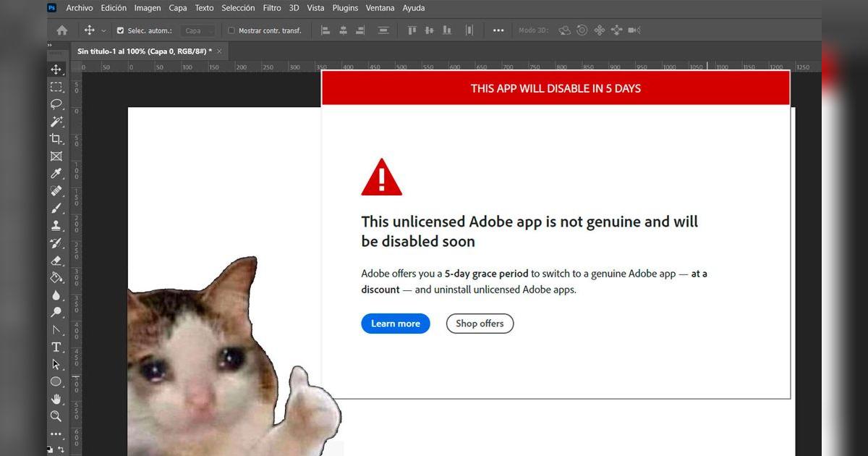The image size is (868, 456).
Task: Select the Zoom tool
Action: click(56, 416)
